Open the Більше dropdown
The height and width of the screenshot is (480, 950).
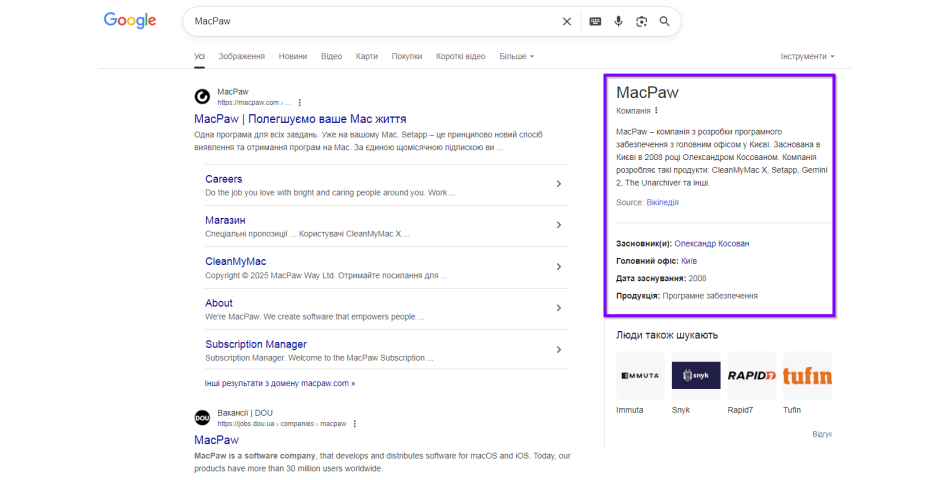click(x=517, y=56)
